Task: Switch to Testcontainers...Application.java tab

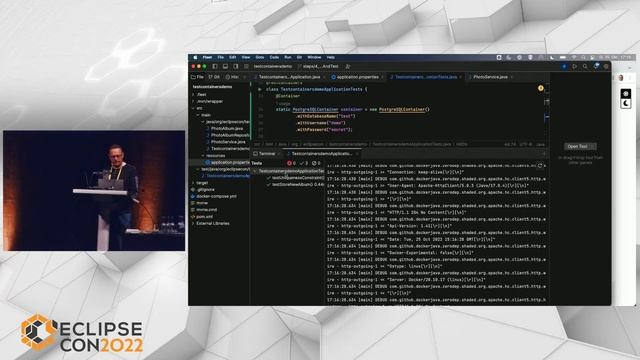Action: tap(289, 77)
